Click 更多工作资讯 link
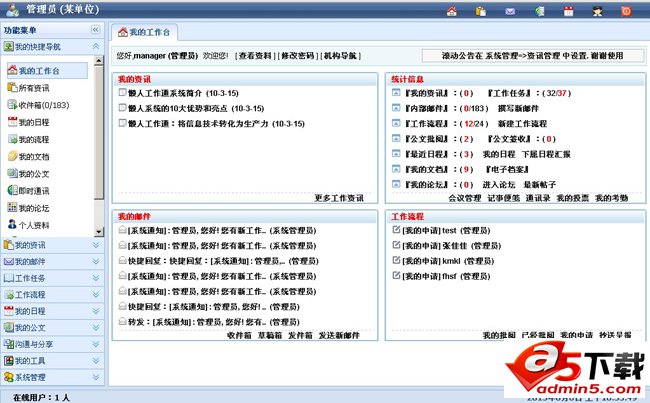 [x=339, y=198]
